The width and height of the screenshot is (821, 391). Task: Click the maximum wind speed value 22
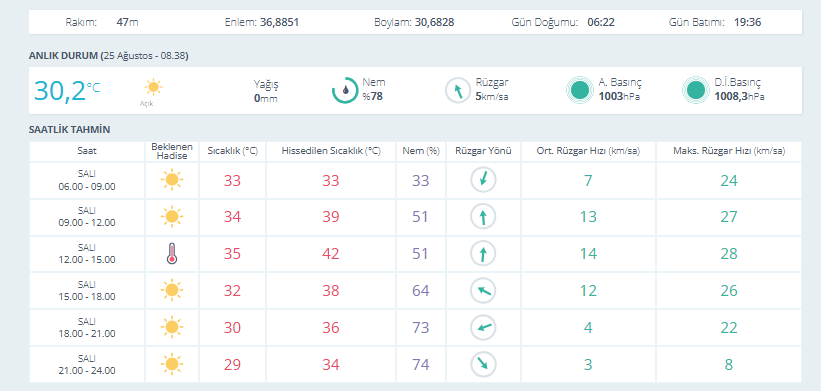click(x=729, y=328)
